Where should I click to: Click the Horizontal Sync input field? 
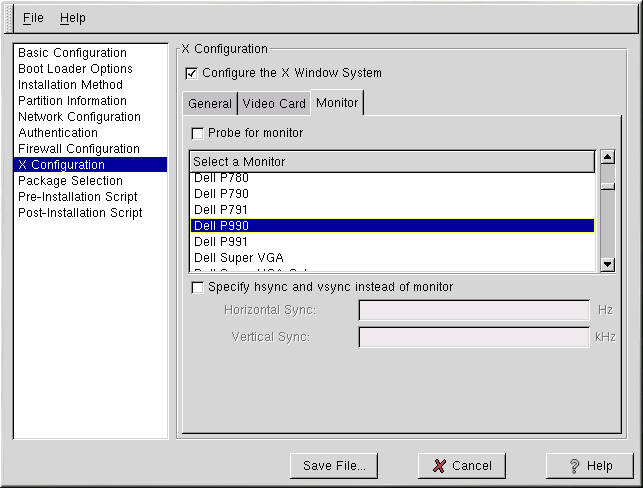point(473,311)
